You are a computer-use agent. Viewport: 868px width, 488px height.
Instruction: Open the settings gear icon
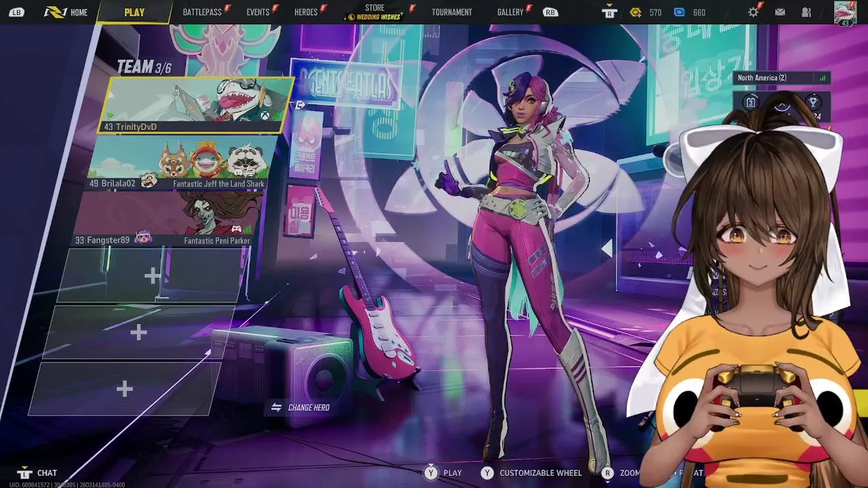(753, 12)
